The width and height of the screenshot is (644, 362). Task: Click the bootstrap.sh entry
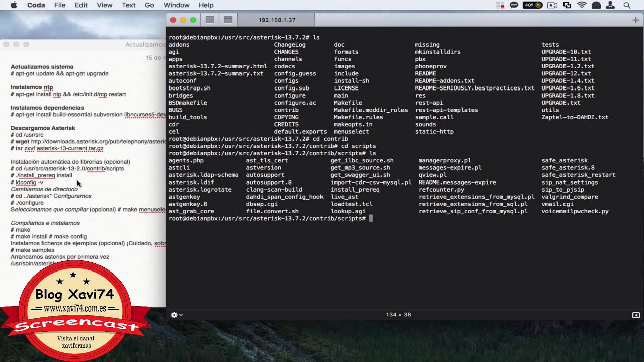click(x=190, y=88)
